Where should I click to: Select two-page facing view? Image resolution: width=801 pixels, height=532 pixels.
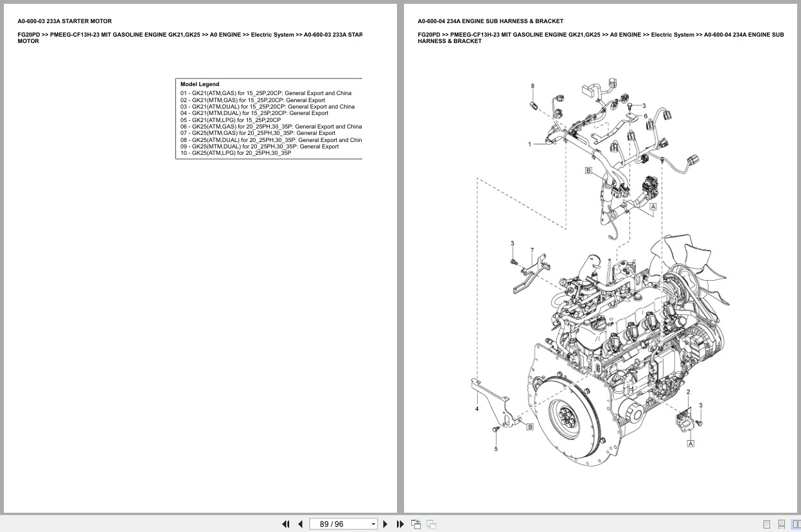797,524
